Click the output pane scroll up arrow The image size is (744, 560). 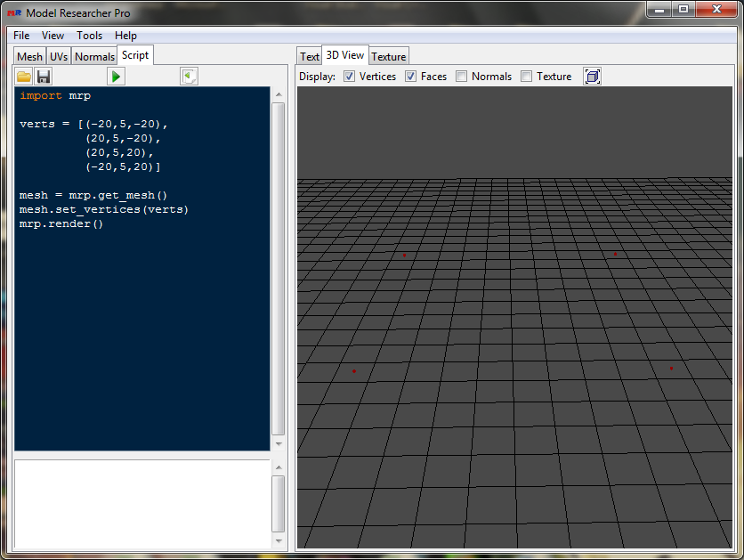point(279,467)
